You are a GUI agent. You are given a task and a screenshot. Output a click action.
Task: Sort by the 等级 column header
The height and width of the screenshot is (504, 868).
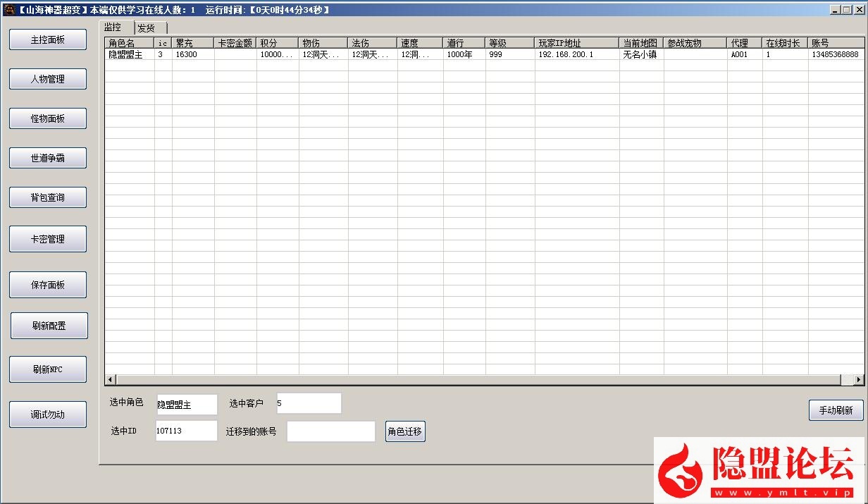[x=509, y=43]
